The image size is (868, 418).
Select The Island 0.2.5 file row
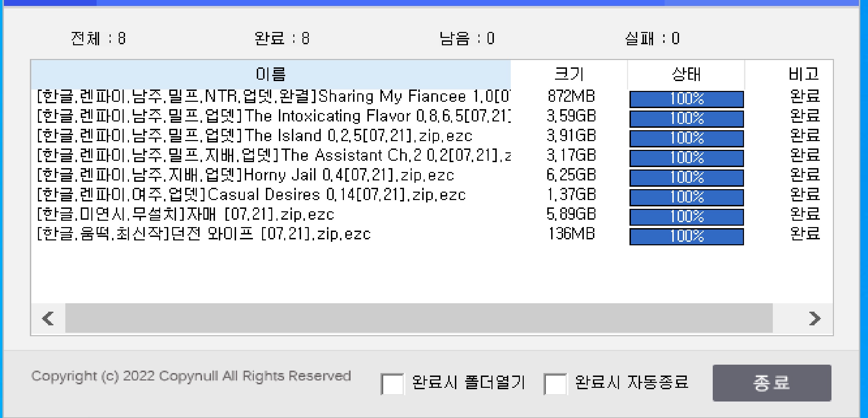click(x=255, y=136)
